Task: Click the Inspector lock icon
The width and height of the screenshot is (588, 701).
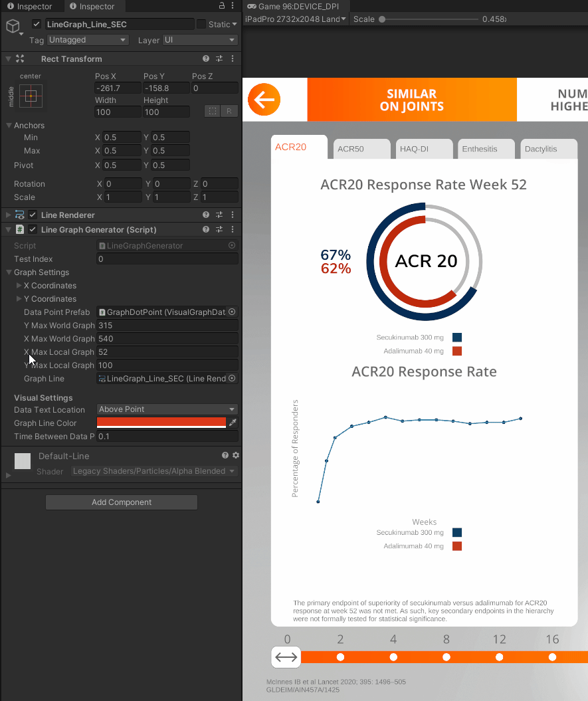Action: click(222, 6)
